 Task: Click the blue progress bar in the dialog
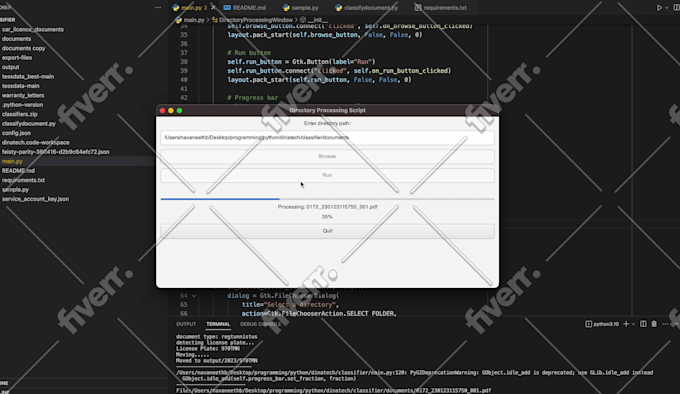(327, 199)
